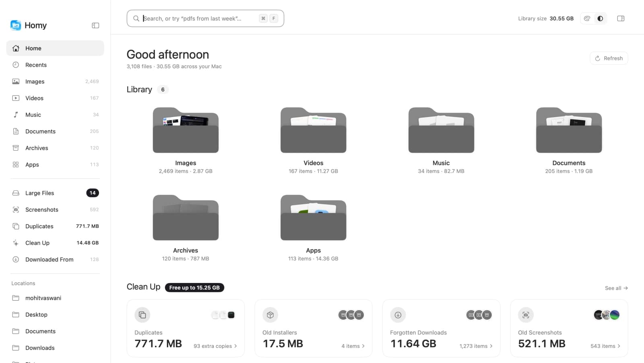
Task: Open the color theme palette icon
Action: (587, 18)
